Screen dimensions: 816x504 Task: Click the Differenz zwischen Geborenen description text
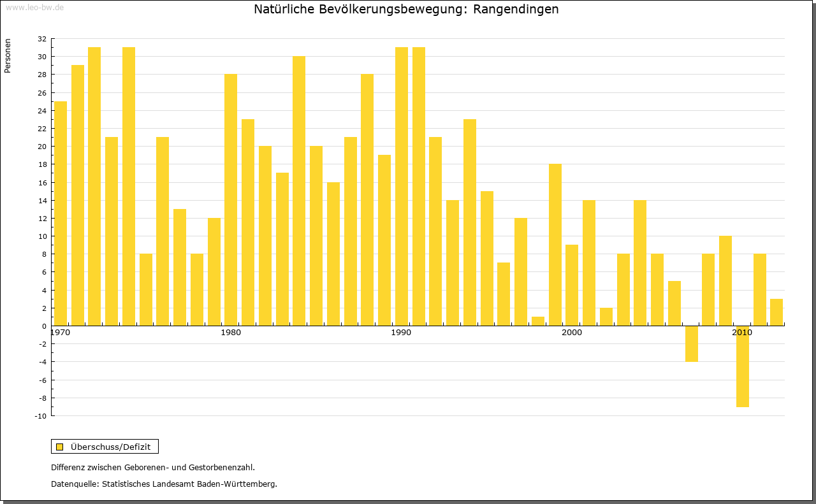click(x=153, y=468)
